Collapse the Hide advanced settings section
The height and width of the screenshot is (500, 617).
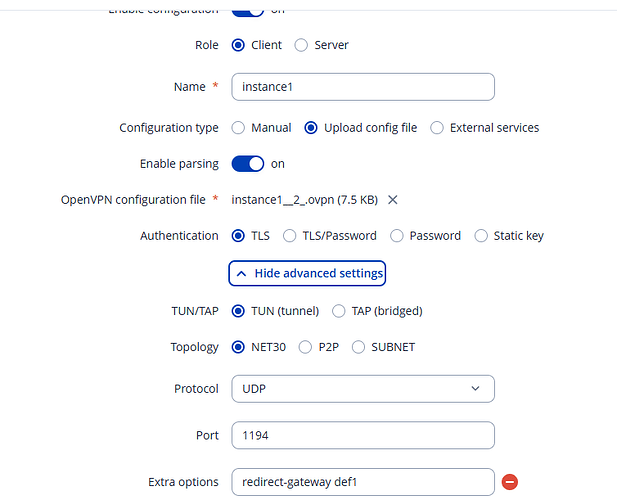click(307, 273)
